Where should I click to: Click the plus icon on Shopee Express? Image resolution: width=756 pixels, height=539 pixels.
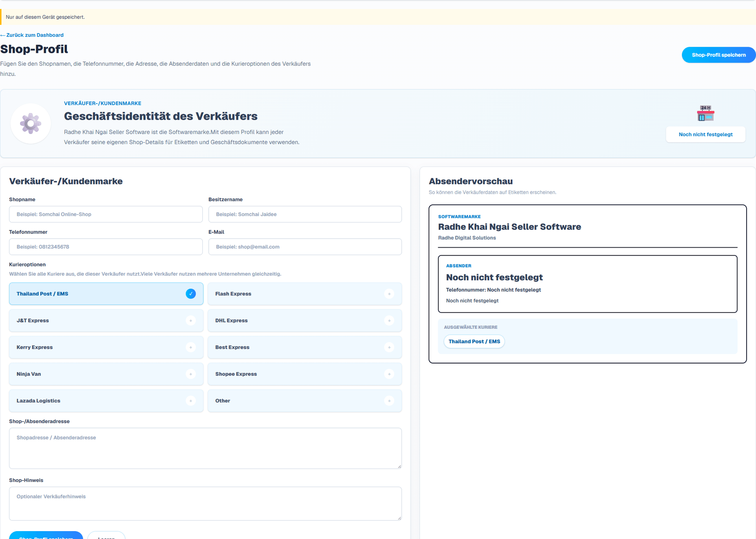389,374
